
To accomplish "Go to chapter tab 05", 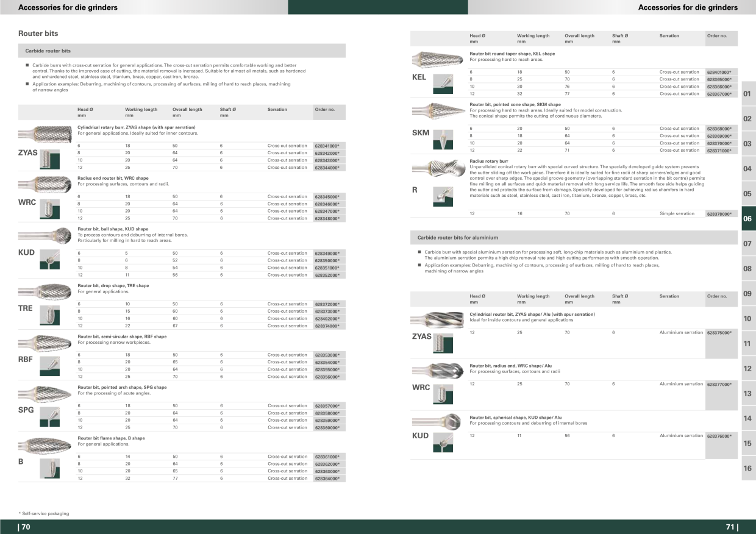I will tap(748, 193).
